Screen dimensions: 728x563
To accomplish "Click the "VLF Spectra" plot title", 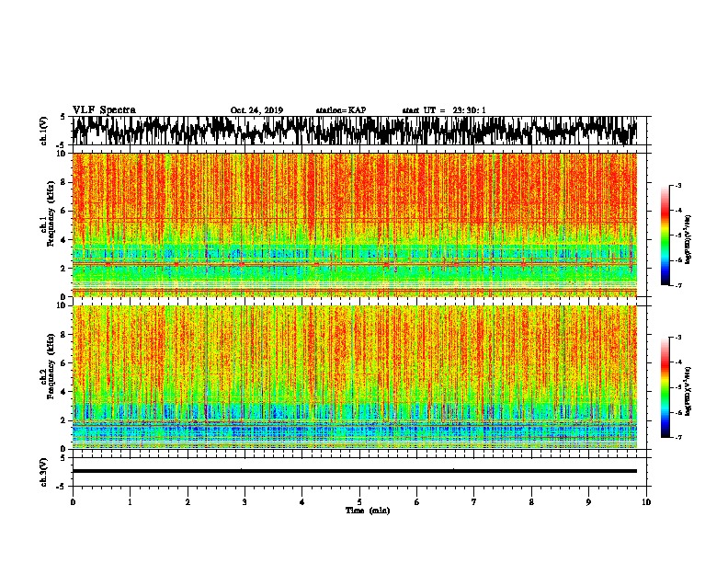I will (104, 109).
